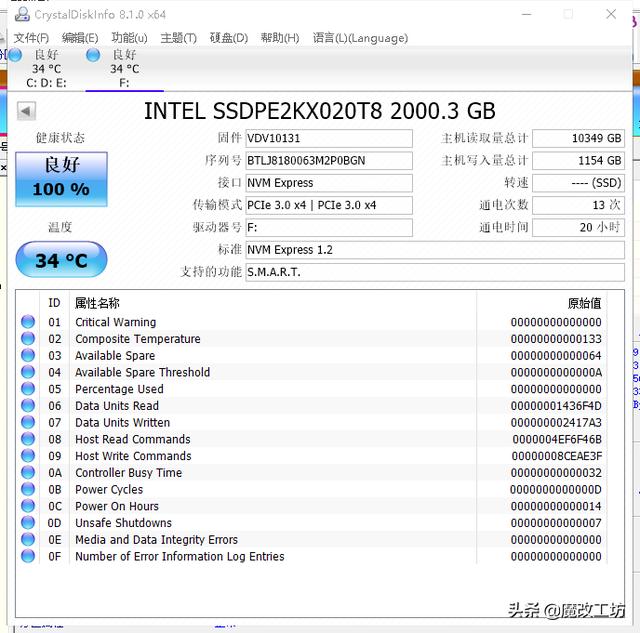The width and height of the screenshot is (640, 633).
Task: Click the 属性名称 column header
Action: (97, 303)
